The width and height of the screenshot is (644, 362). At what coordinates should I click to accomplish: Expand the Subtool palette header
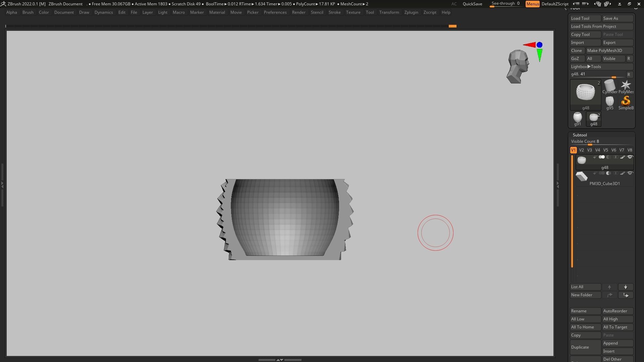[580, 135]
